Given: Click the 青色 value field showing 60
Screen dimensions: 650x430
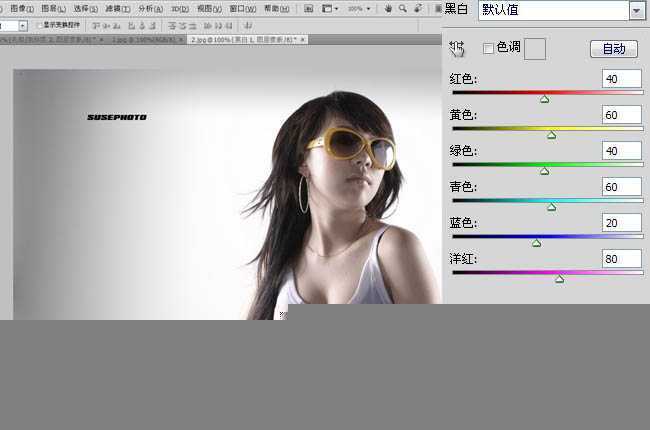Looking at the screenshot, I should (622, 187).
